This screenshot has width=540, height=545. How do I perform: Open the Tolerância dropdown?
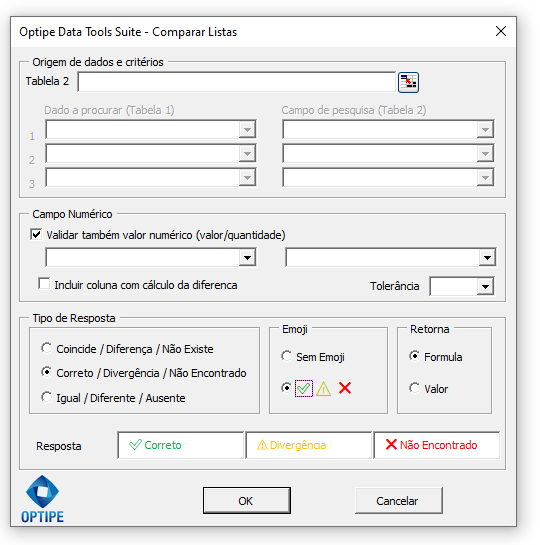[x=485, y=286]
